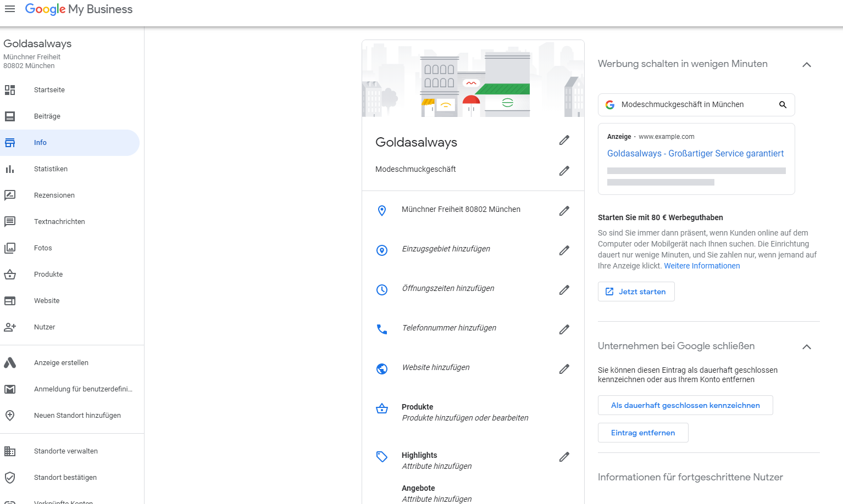843x504 pixels.
Task: Click the Nutzer add-person icon
Action: coord(10,327)
